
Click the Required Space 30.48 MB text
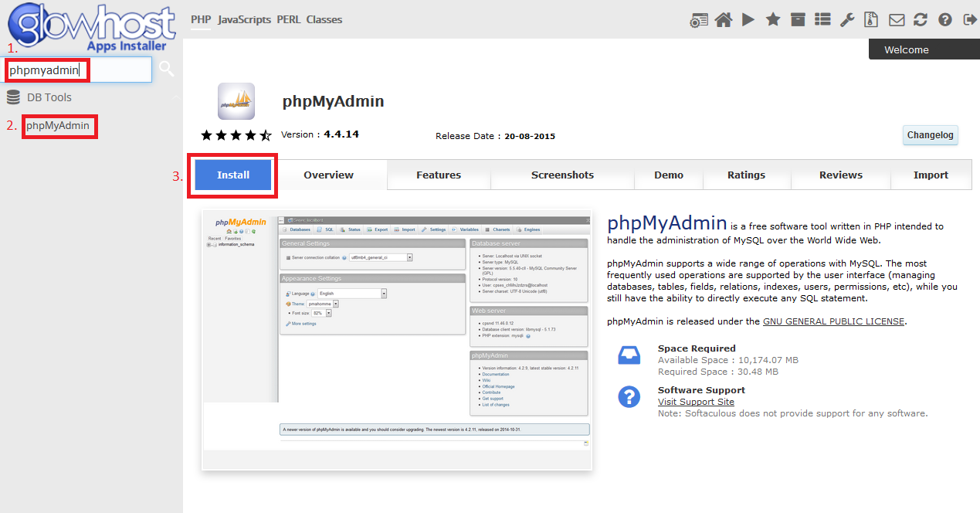point(718,372)
